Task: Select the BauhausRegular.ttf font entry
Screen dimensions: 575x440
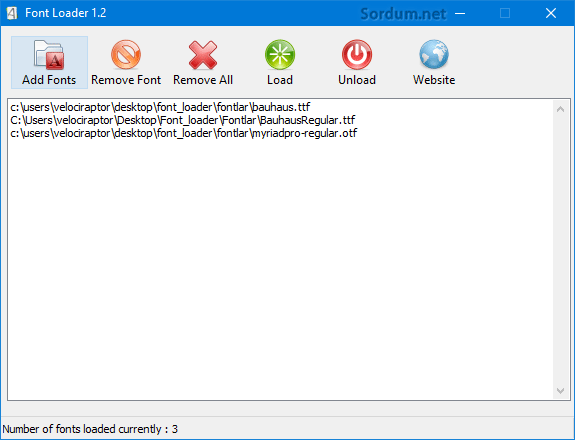Action: coord(183,120)
